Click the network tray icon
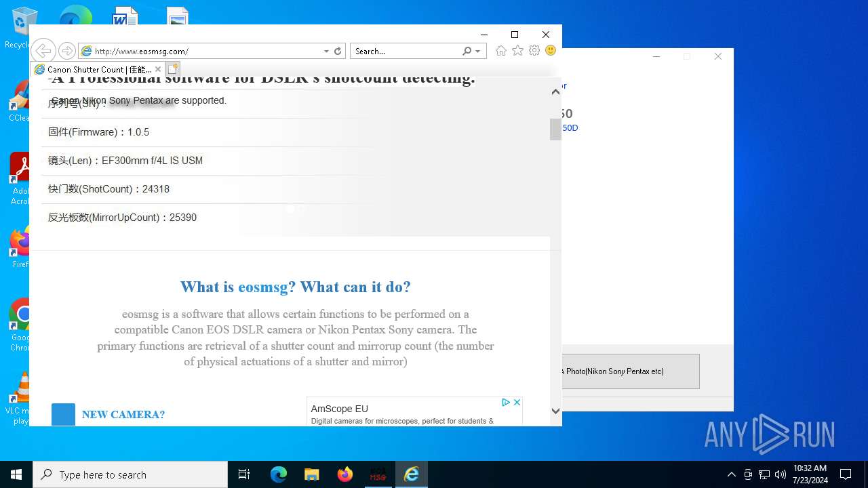 (x=764, y=474)
